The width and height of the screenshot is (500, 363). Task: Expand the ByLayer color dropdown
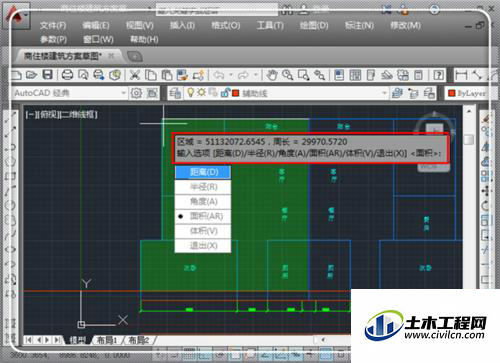point(468,93)
